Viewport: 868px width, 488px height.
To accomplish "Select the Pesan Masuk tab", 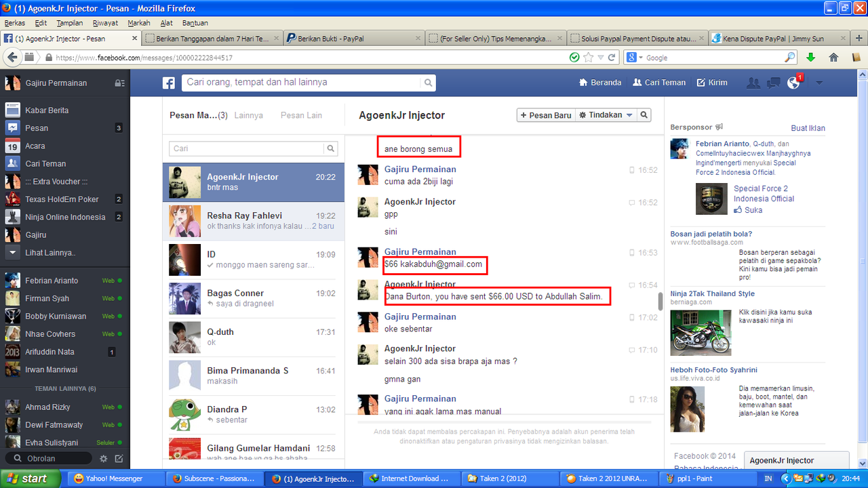I will 198,115.
